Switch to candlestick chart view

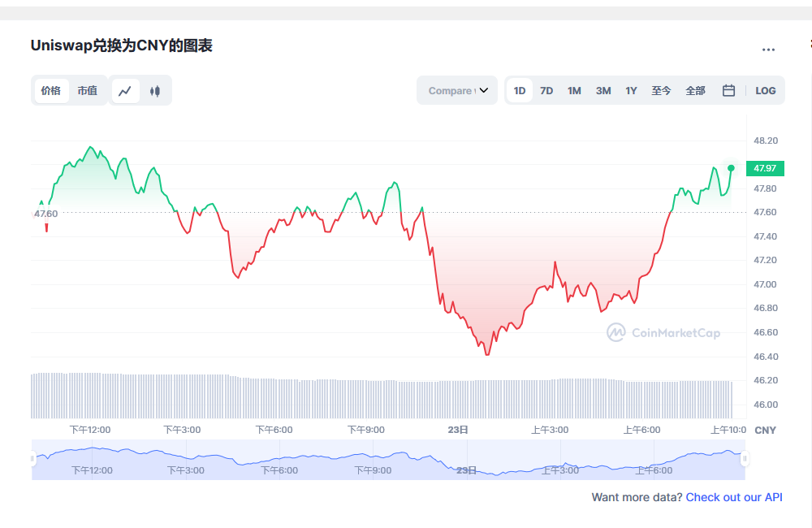tap(155, 91)
